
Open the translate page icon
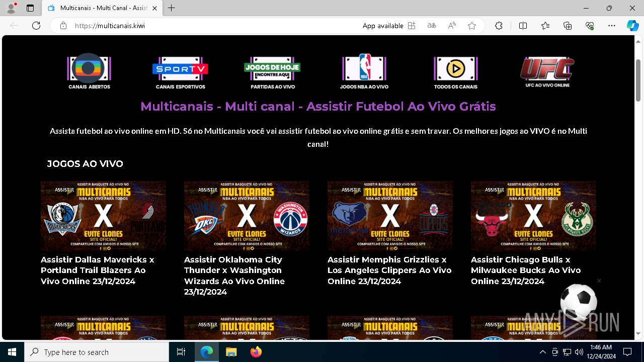(432, 26)
